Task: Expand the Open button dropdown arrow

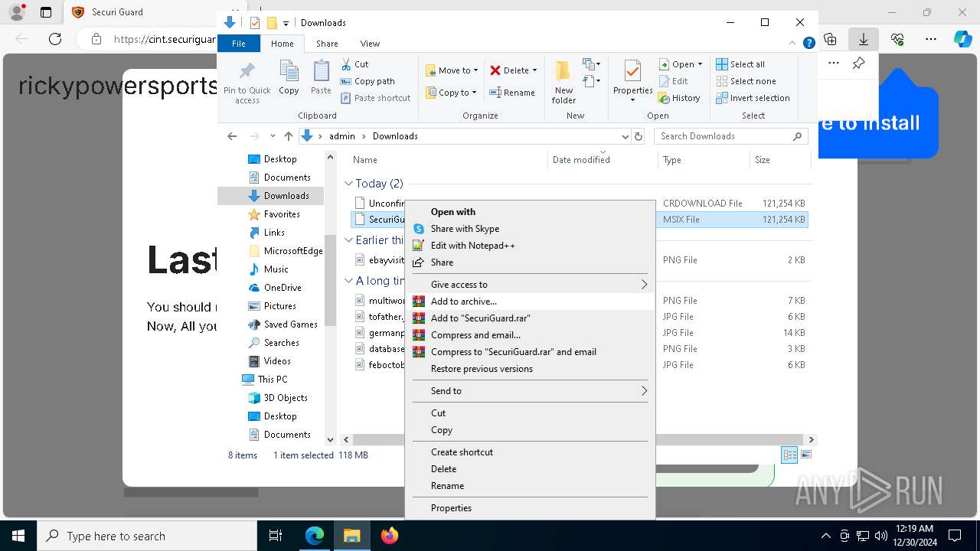Action: pyautogui.click(x=700, y=64)
